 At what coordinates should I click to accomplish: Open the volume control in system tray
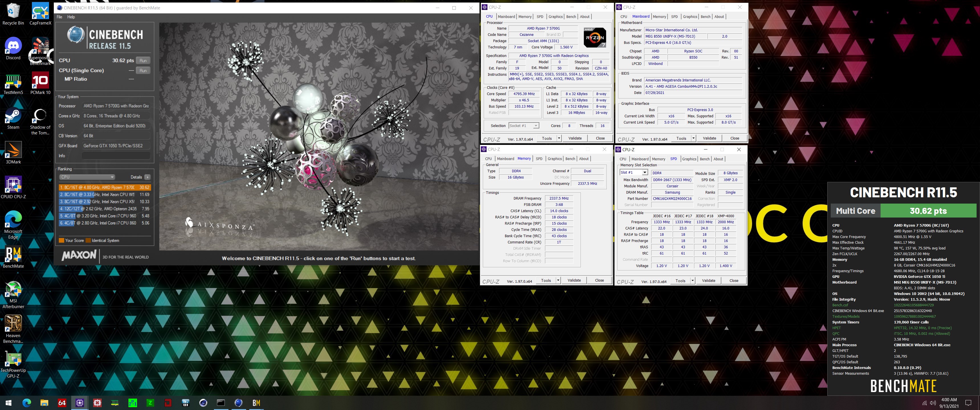point(933,403)
